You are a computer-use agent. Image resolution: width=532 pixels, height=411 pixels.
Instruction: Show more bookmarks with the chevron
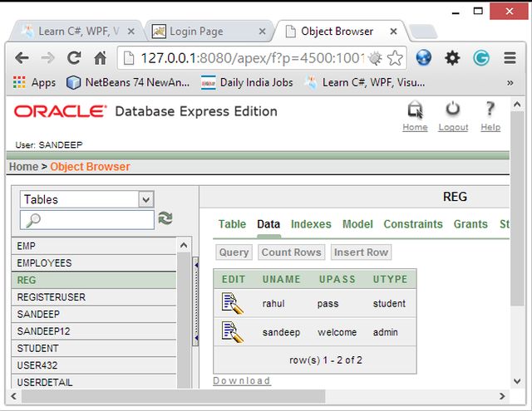[x=510, y=83]
